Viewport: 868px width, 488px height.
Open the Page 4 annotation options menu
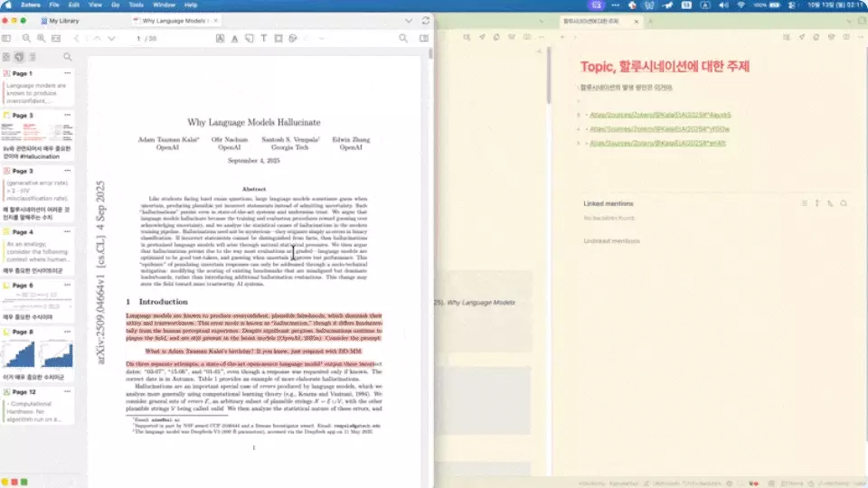(68, 232)
